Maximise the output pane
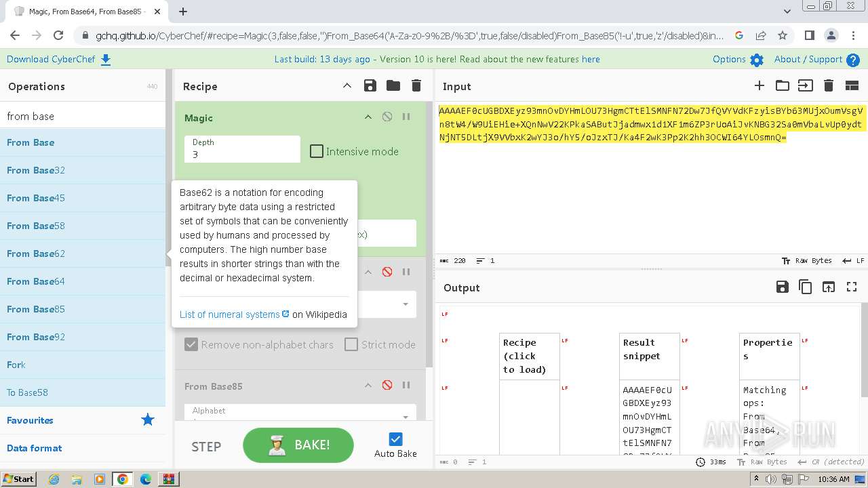The height and width of the screenshot is (488, 868). click(x=852, y=287)
